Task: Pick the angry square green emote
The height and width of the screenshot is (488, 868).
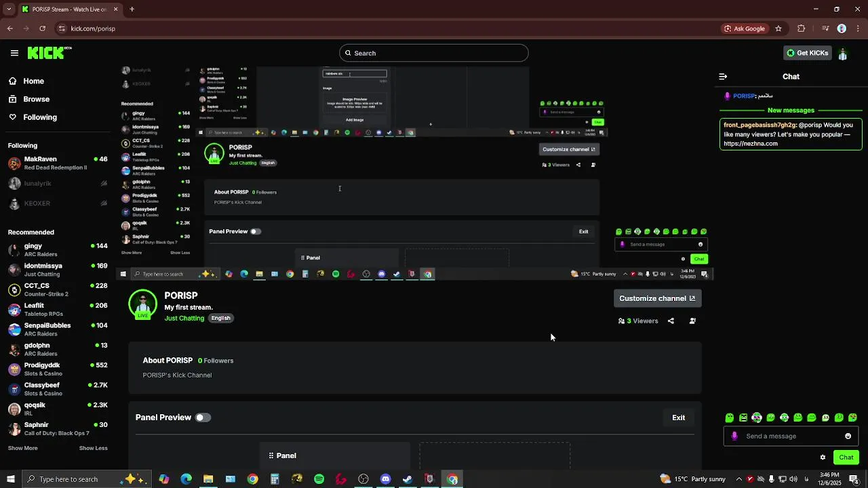Action: [x=743, y=418]
